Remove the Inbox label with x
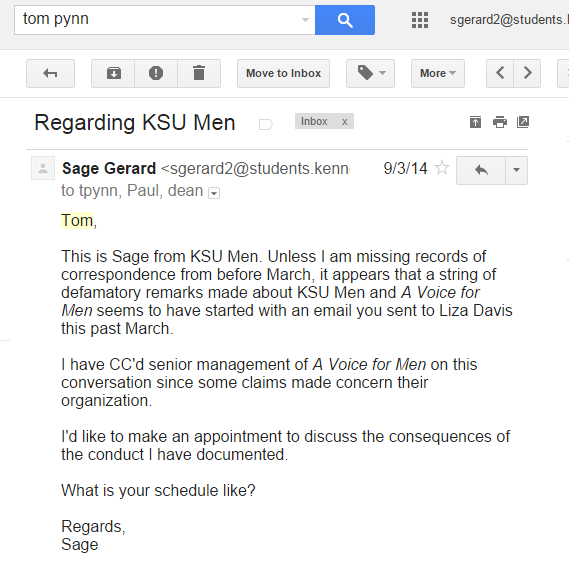This screenshot has width=569, height=569. pyautogui.click(x=344, y=122)
